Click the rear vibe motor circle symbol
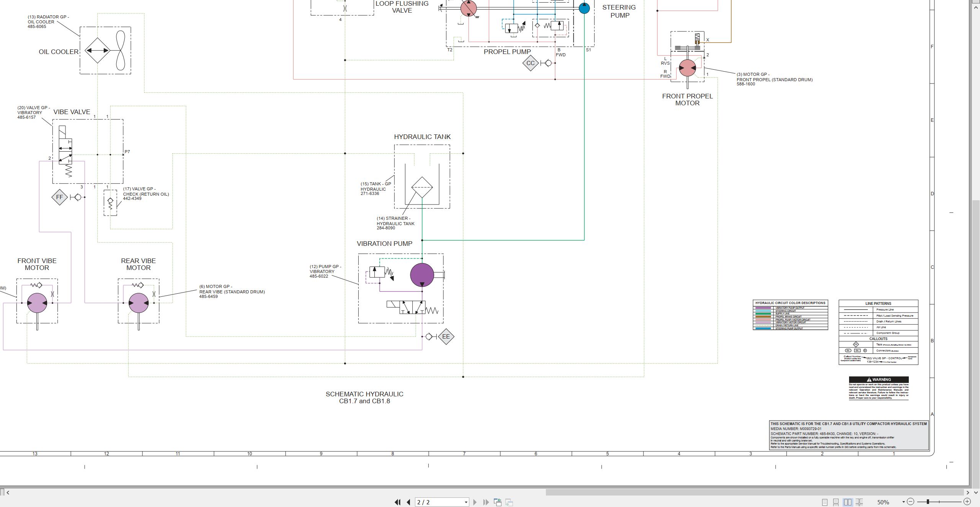980x507 pixels. point(139,303)
